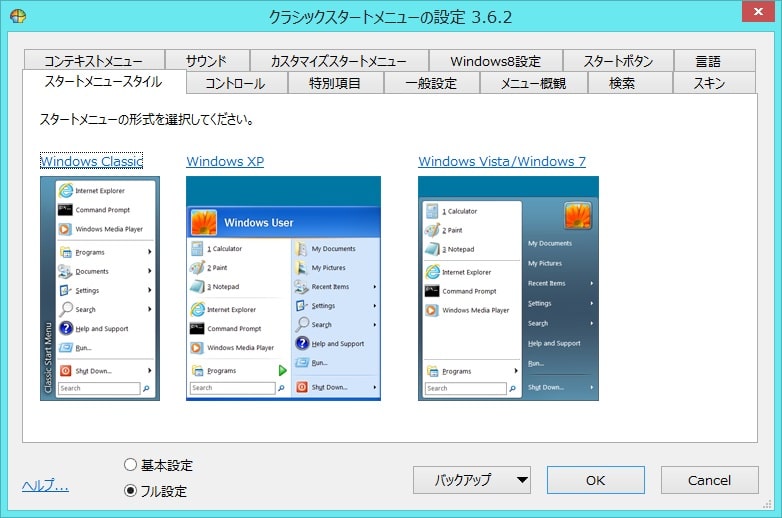Open the コンテキストメニュー tab
Screen dimensions: 782x518
click(94, 61)
